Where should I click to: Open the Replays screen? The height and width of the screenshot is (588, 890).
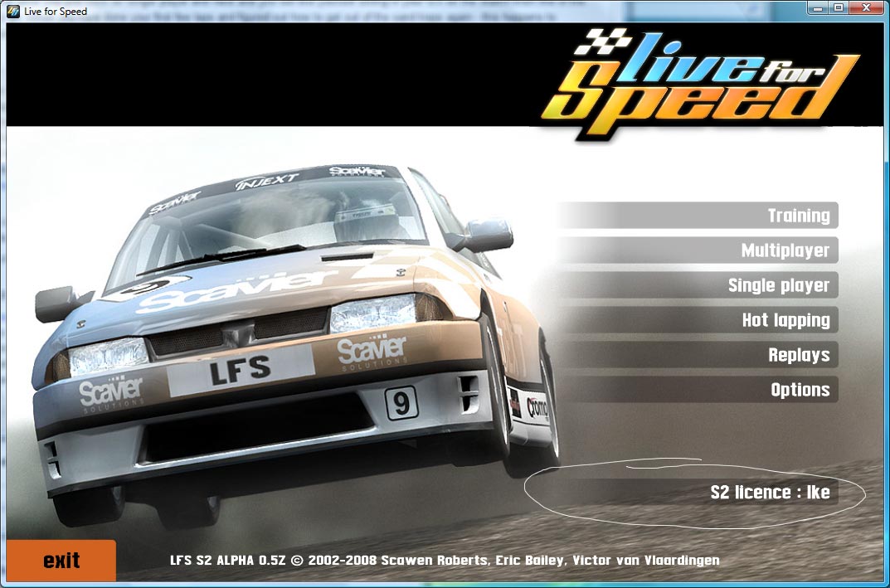point(698,355)
